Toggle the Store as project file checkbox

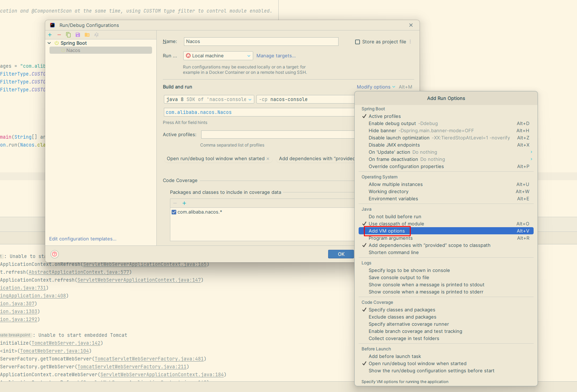[x=358, y=42]
